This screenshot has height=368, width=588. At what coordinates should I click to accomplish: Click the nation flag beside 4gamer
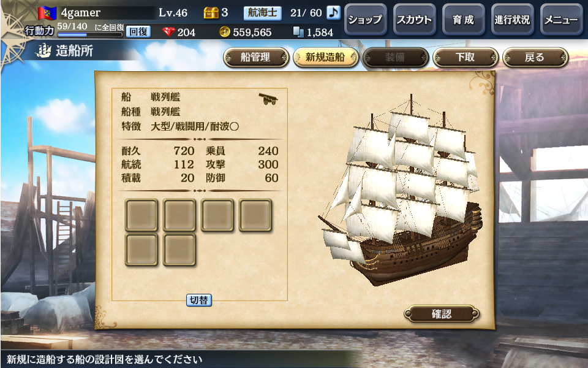(47, 13)
